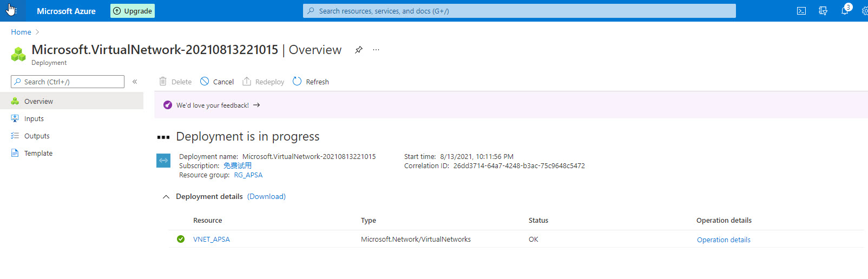
Task: Click the Deployment is in progress heading
Action: pyautogui.click(x=248, y=136)
